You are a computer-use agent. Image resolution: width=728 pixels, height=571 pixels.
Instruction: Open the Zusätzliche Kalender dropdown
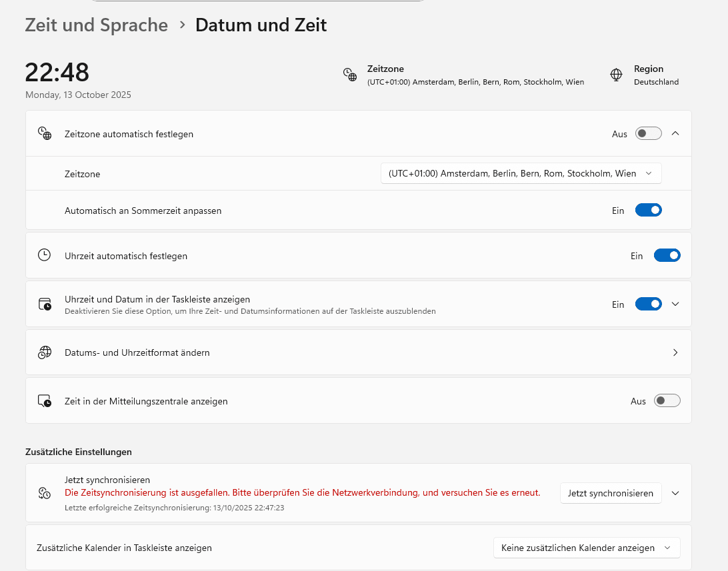(x=587, y=548)
